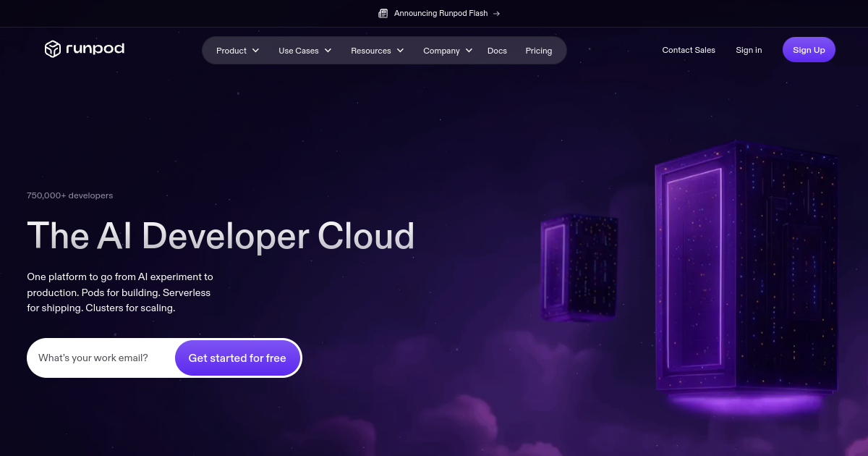This screenshot has width=868, height=456.
Task: Click the "750,000+ developers" text
Action: (x=69, y=195)
